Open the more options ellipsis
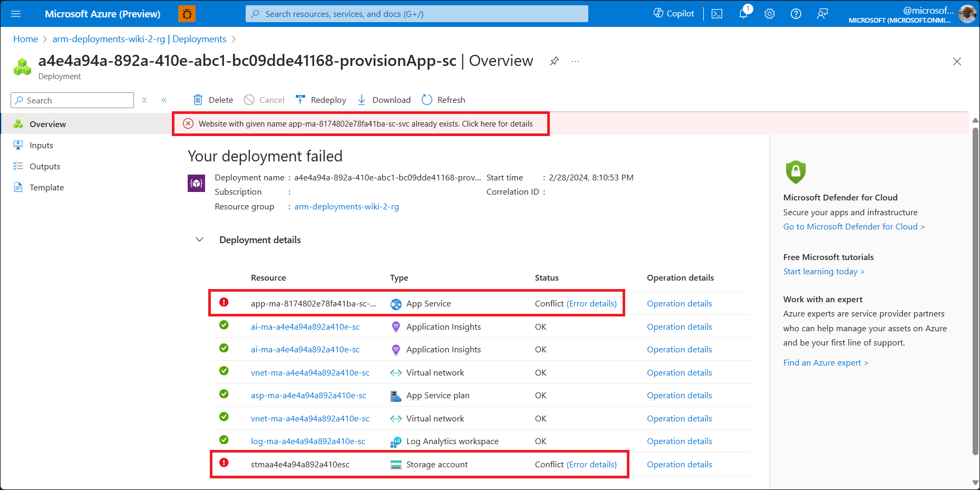Viewport: 980px width, 490px height. tap(575, 61)
